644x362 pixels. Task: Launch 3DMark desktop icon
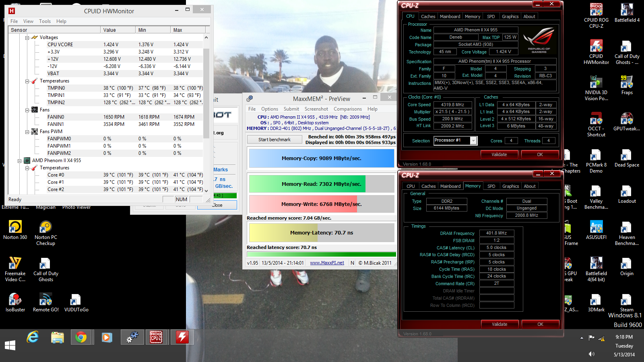[596, 302]
